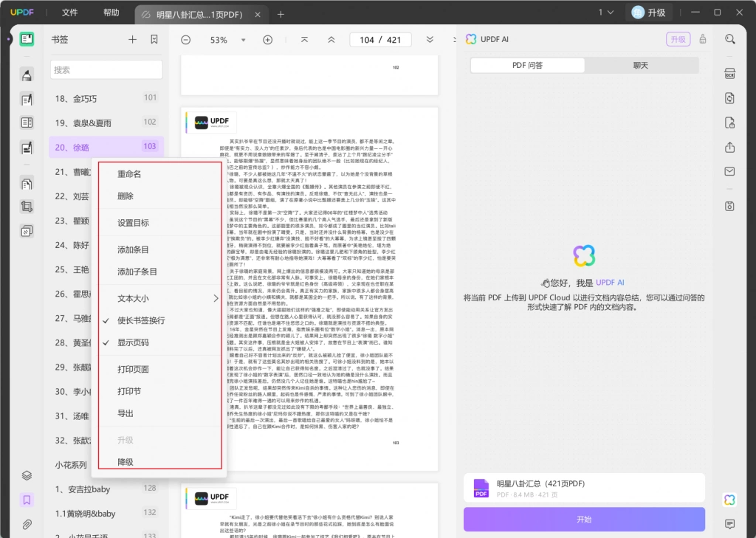Select bookmark 20、徐璐

pos(106,147)
